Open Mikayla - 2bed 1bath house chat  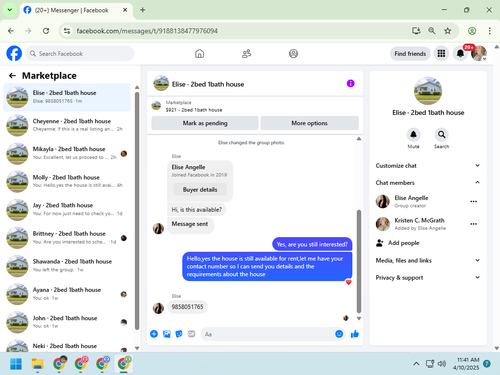pos(67,153)
